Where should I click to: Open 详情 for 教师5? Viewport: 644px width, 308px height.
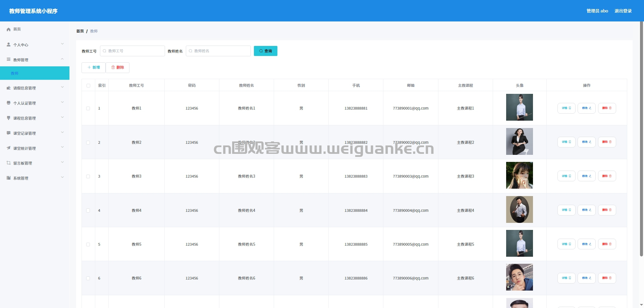(x=566, y=244)
